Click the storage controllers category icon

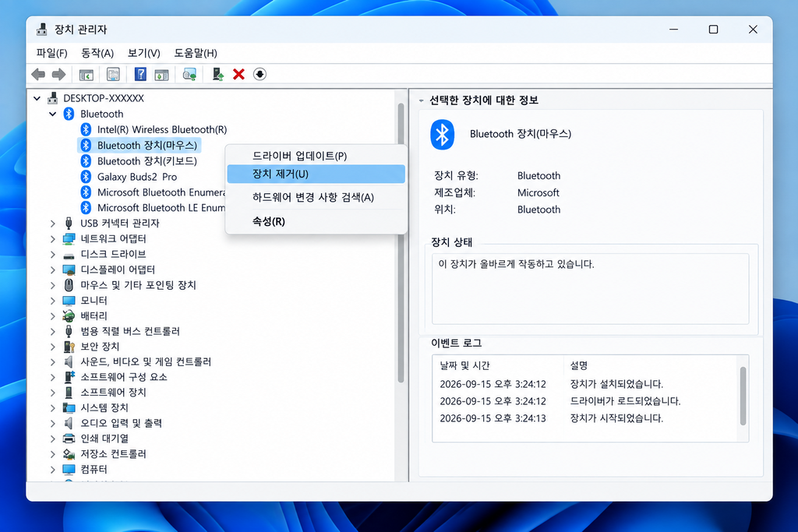point(69,453)
